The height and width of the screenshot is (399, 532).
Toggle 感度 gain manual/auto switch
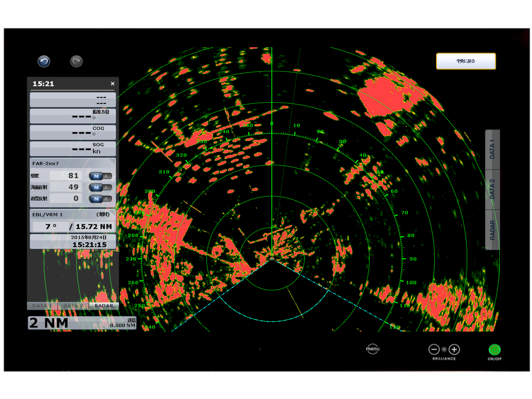pos(101,176)
